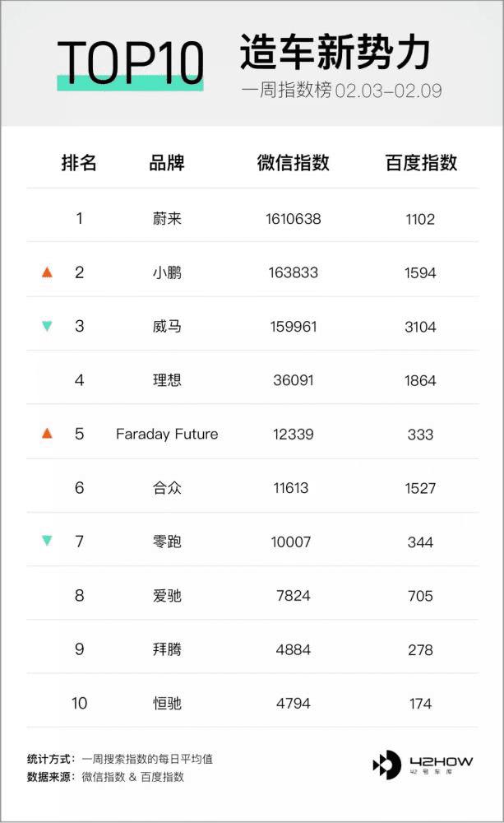
Task: Click the 恒驰 row brand name
Action: pyautogui.click(x=167, y=703)
